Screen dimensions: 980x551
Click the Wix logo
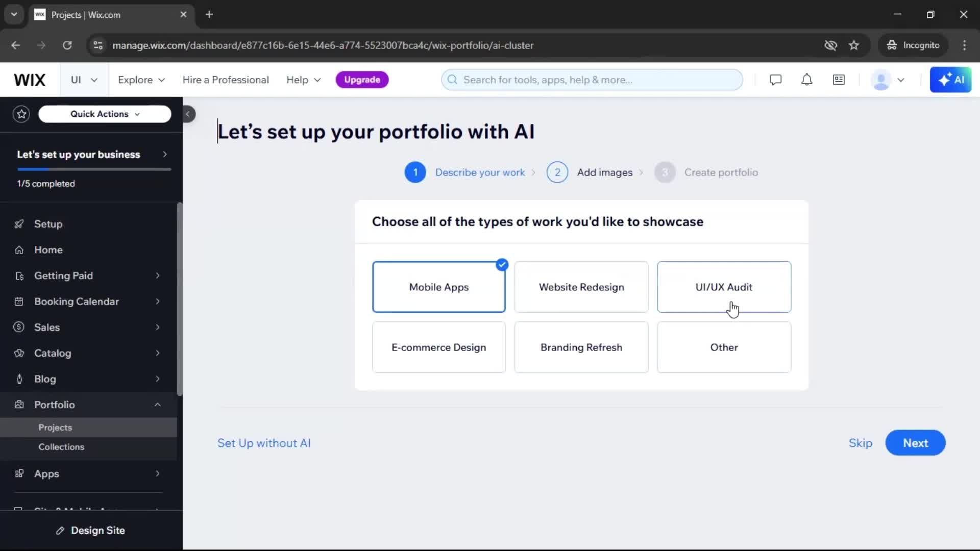coord(30,80)
